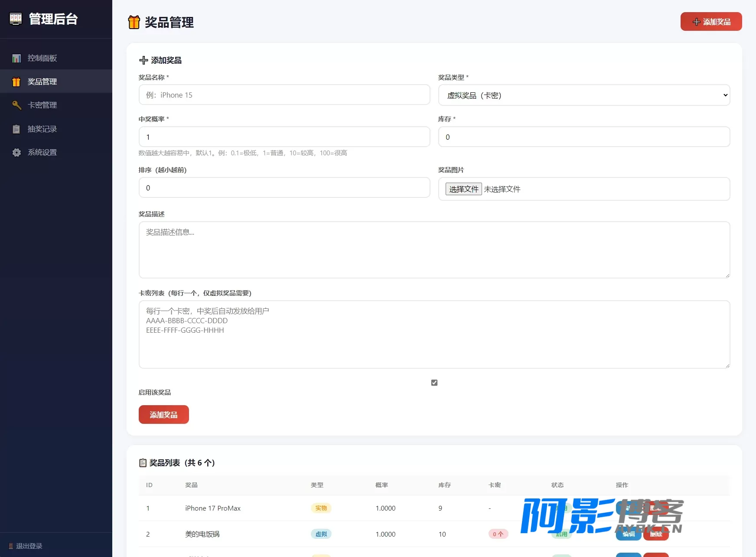756x557 pixels.
Task: Toggle the 启用该奖品 checkbox
Action: pyautogui.click(x=434, y=383)
